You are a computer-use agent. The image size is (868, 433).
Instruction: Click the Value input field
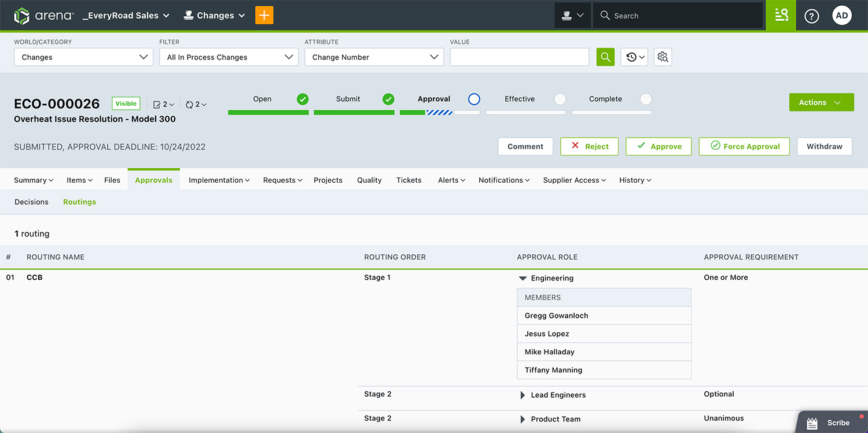[x=519, y=57]
